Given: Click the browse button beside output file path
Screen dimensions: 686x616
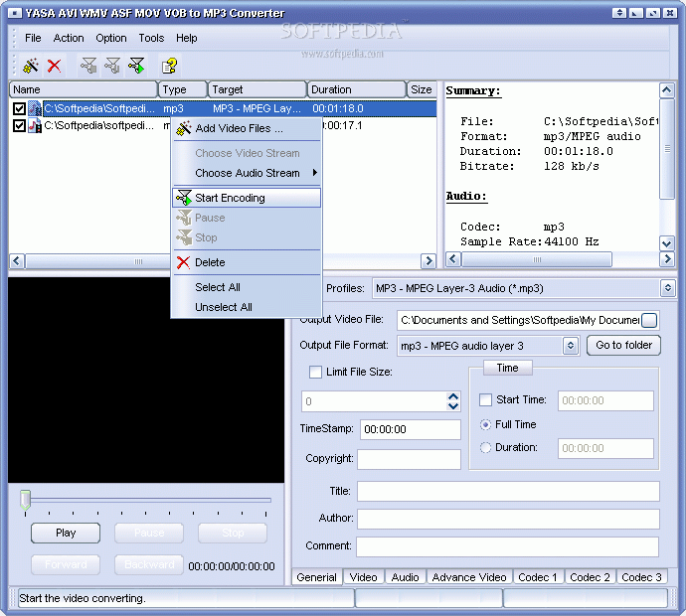Looking at the screenshot, I should coord(649,321).
